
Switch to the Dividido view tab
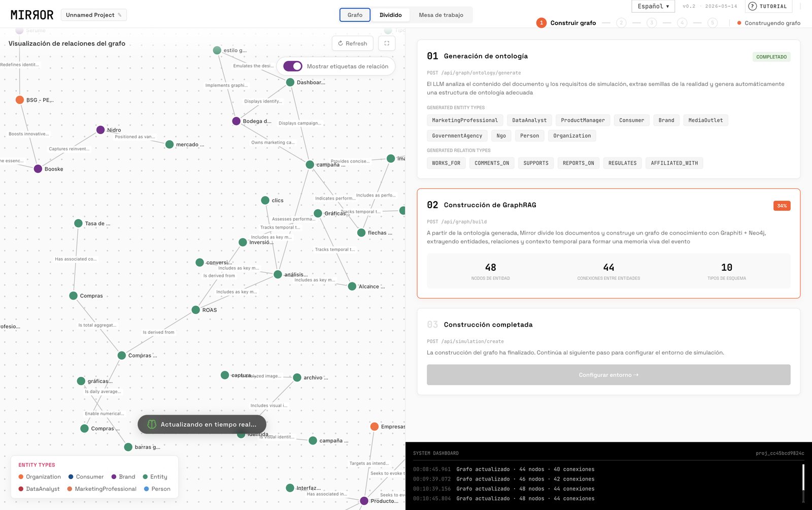(391, 15)
